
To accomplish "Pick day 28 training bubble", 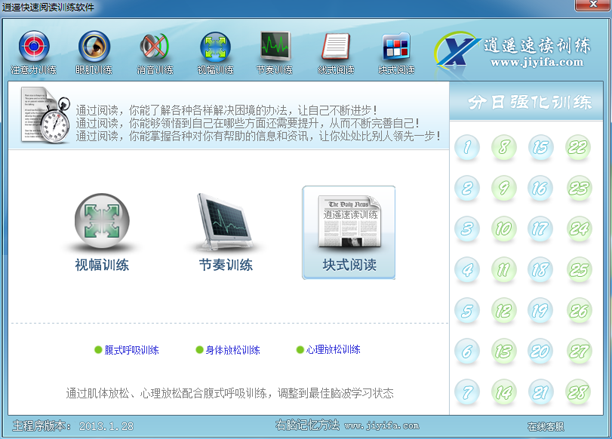I will pos(578,391).
